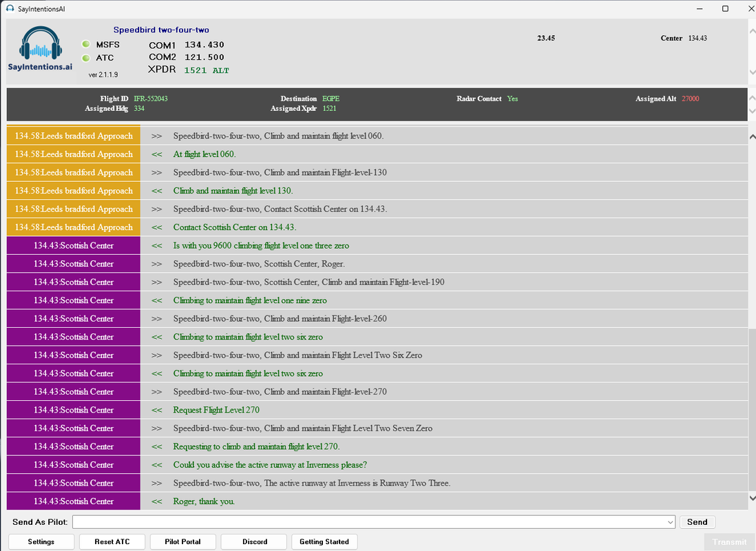Select 'Request Flight Level 270' message
Viewport: 756px width, 551px height.
click(x=216, y=410)
